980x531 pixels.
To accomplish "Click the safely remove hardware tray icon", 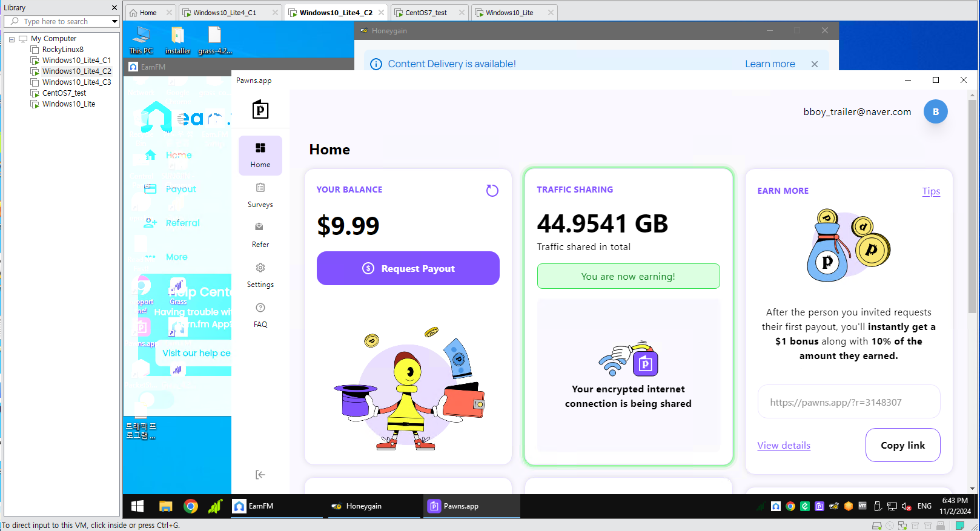I will point(877,506).
